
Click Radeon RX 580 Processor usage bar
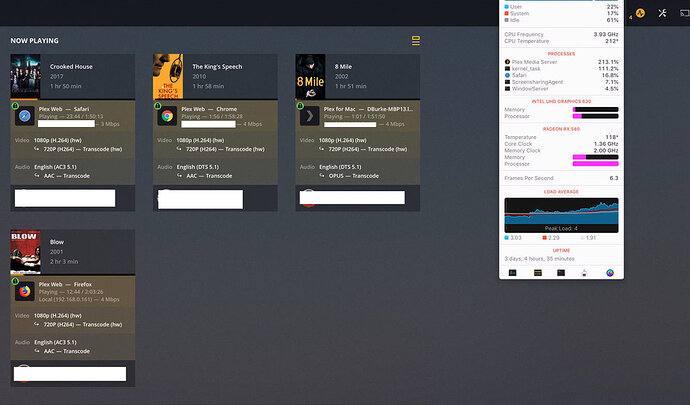pos(595,164)
